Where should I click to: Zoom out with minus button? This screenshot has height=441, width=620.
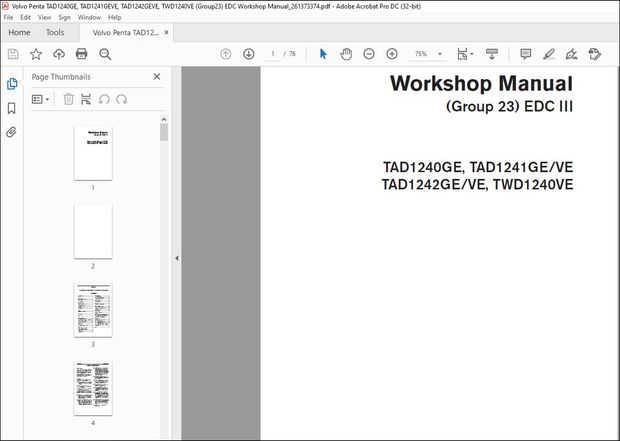[369, 54]
